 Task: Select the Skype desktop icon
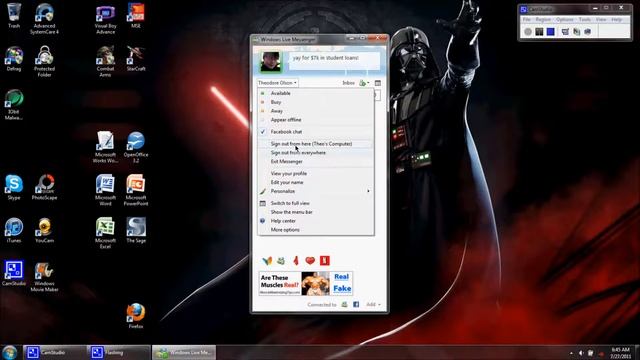coord(14,187)
